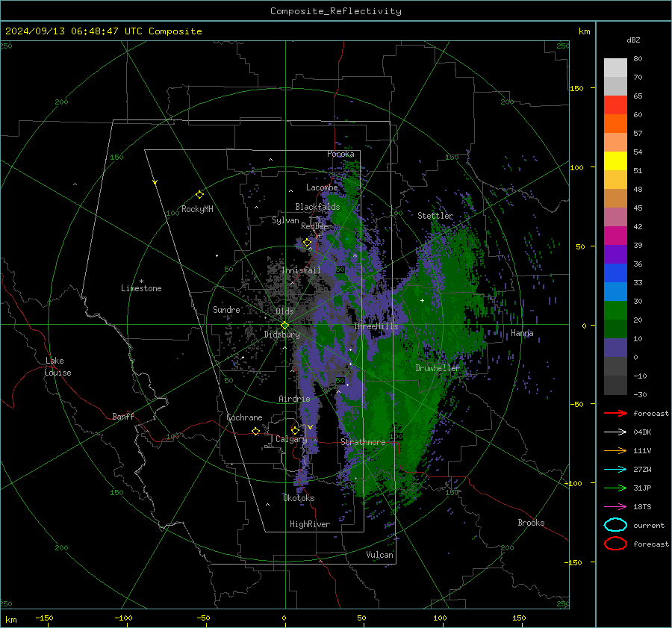Click the Lacombe town label
The height and width of the screenshot is (628, 672).
[322, 187]
